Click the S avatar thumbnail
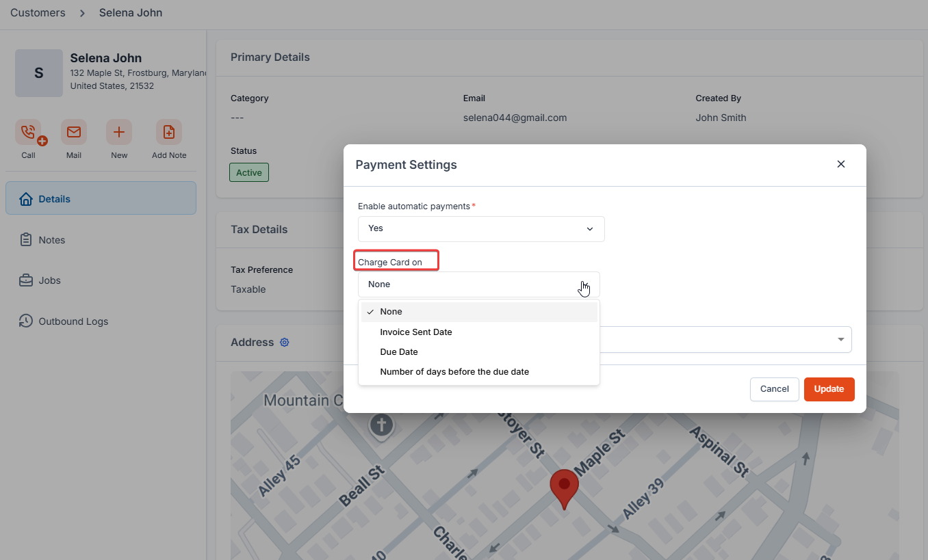 click(39, 73)
